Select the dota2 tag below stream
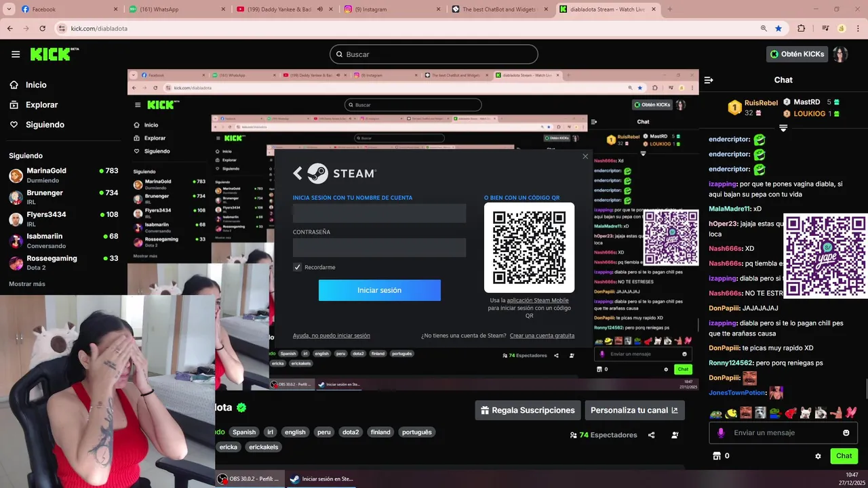 (350, 432)
